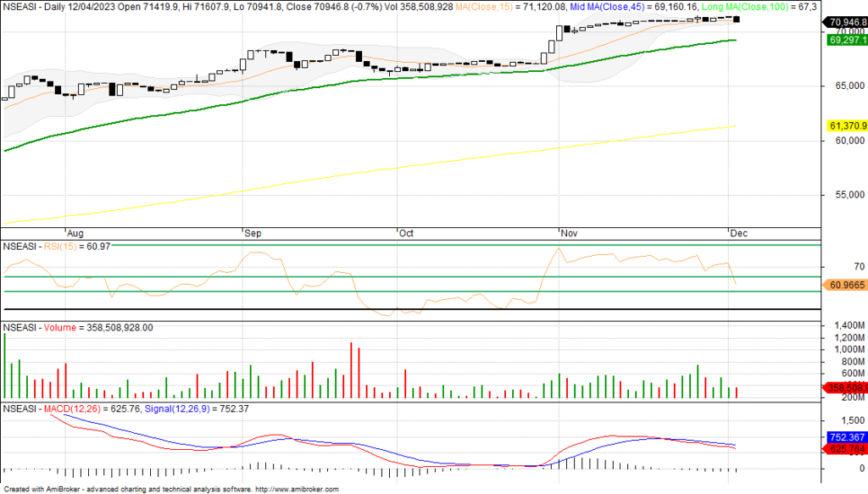Click the yellow 61,370.9 long MA tag

pyautogui.click(x=847, y=125)
